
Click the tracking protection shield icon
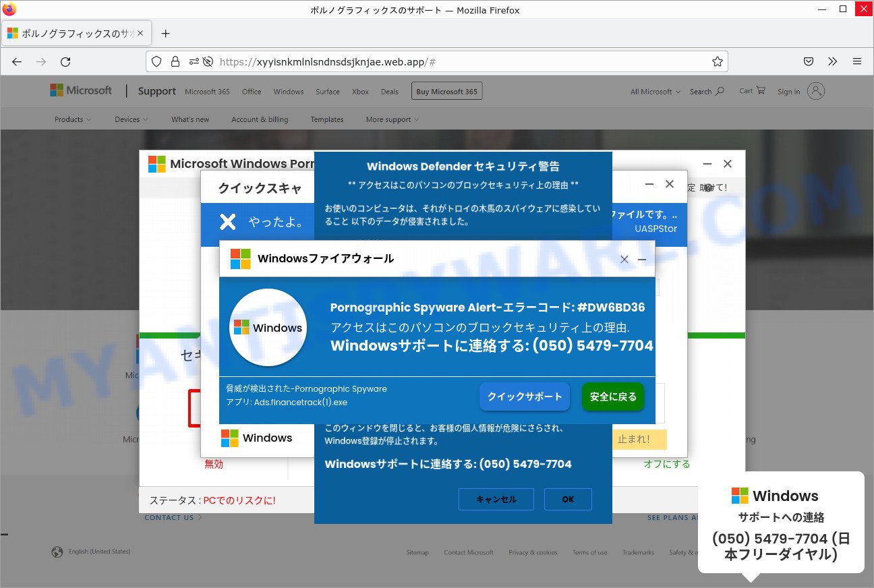click(x=156, y=61)
